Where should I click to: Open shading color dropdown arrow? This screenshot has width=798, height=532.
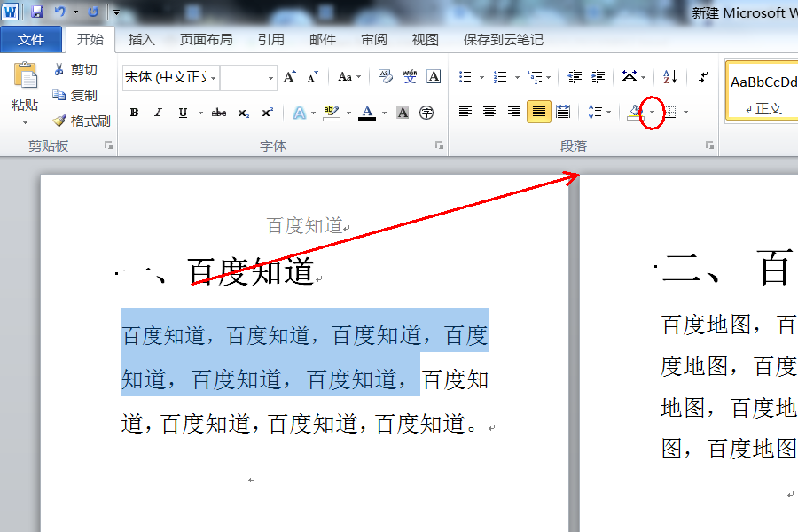tap(652, 112)
